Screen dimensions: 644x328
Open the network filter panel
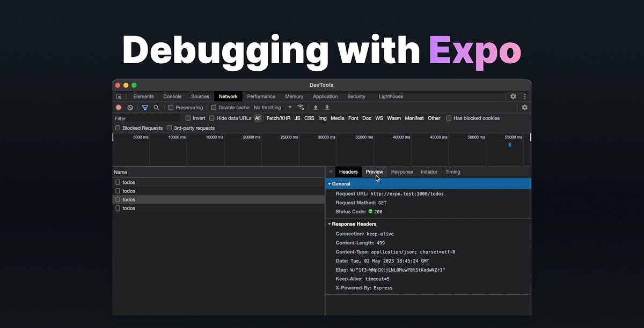145,107
